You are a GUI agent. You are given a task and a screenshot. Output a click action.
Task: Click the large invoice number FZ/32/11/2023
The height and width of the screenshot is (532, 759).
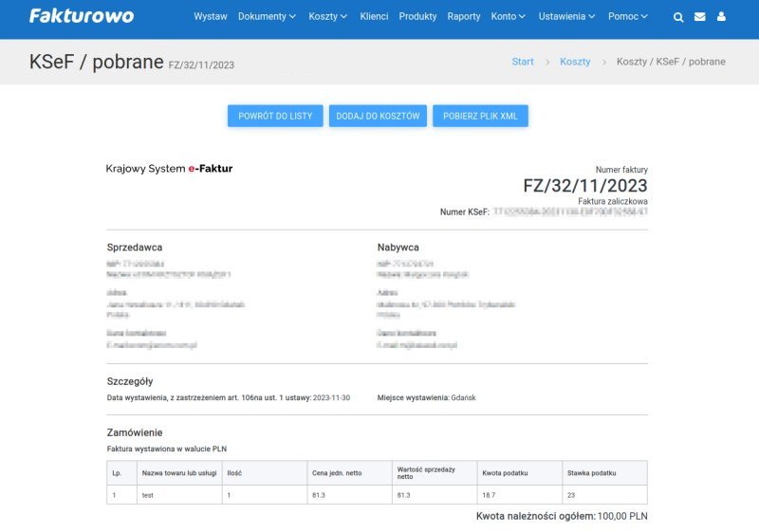(584, 186)
